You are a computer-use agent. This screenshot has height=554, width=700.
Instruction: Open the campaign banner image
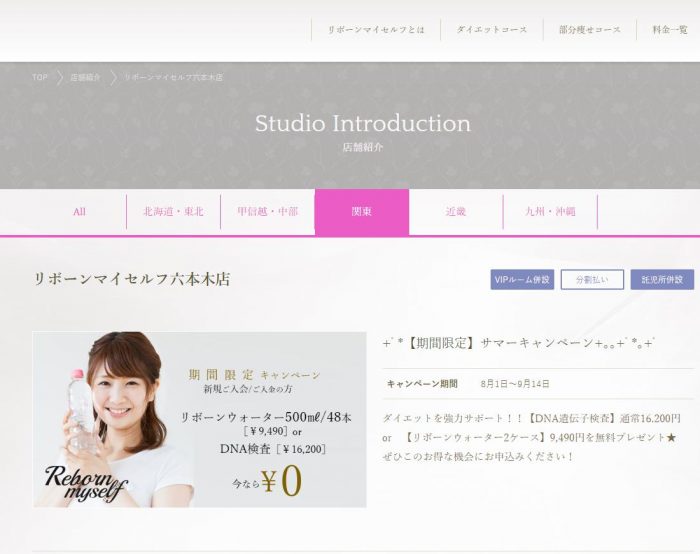pos(200,419)
